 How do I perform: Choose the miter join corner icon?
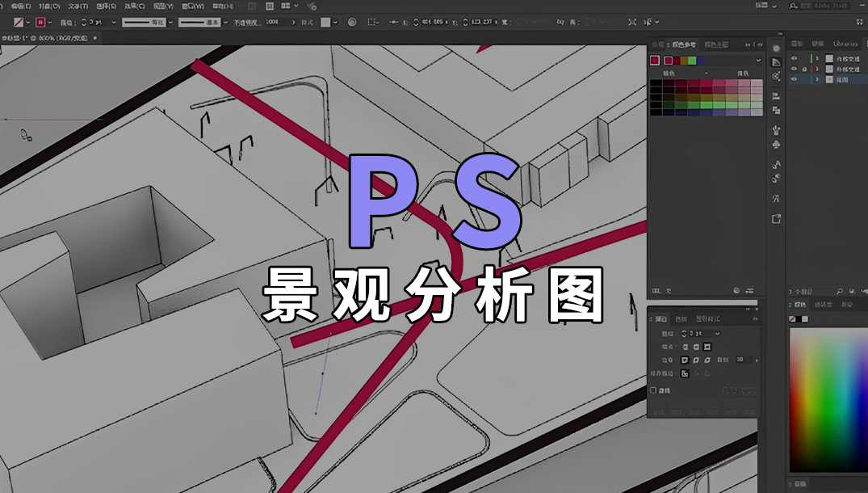[x=685, y=360]
